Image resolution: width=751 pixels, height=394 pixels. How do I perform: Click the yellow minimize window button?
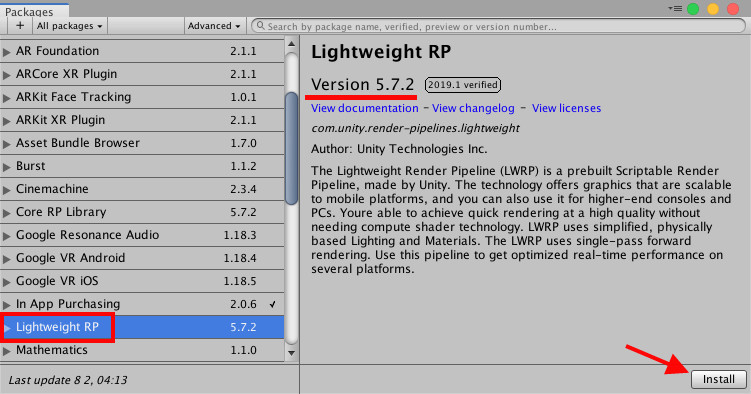713,9
